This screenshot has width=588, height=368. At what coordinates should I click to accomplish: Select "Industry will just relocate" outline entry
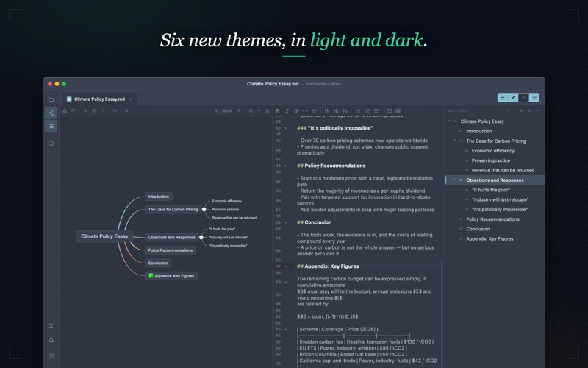[501, 199]
